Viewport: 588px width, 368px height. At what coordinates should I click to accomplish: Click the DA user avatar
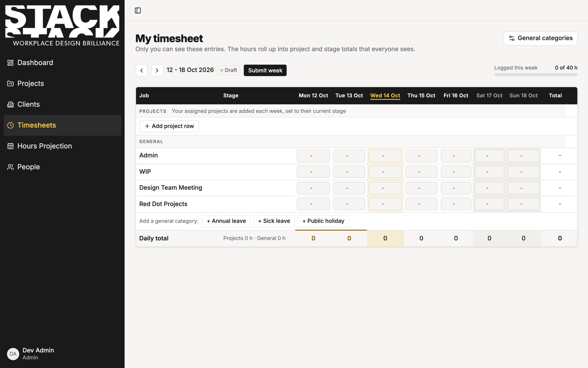[13, 354]
